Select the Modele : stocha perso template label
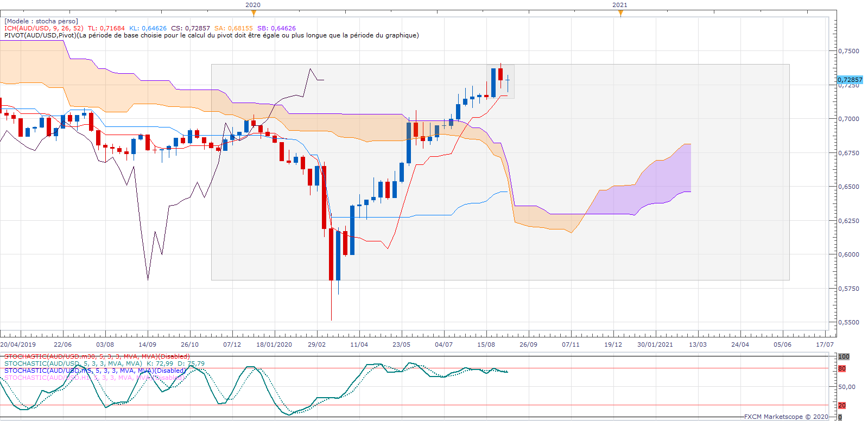This screenshot has width=868, height=421. click(41, 21)
